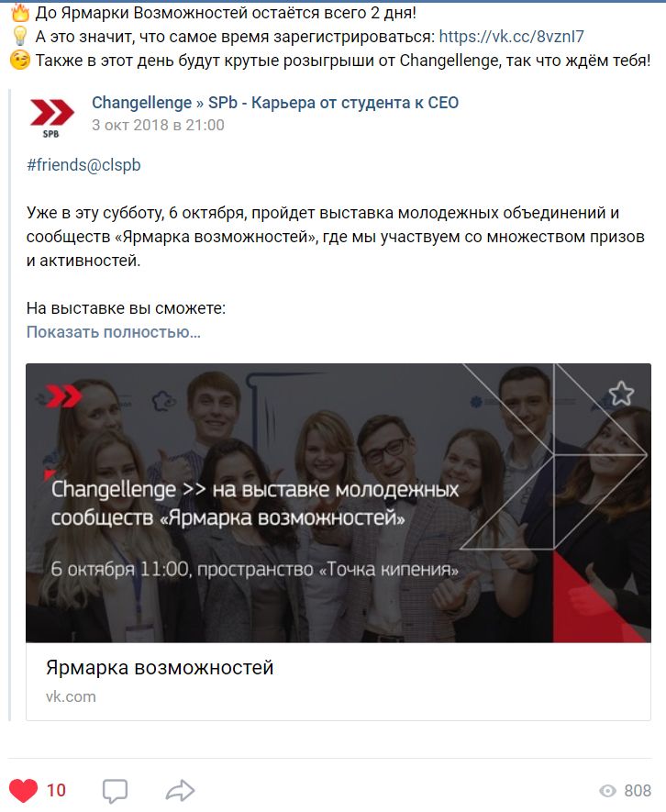666x812 pixels.
Task: Click the fire emoji at the post start
Action: 19,13
